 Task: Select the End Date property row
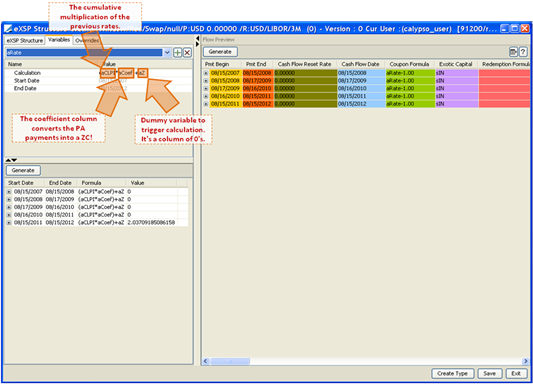99,88
